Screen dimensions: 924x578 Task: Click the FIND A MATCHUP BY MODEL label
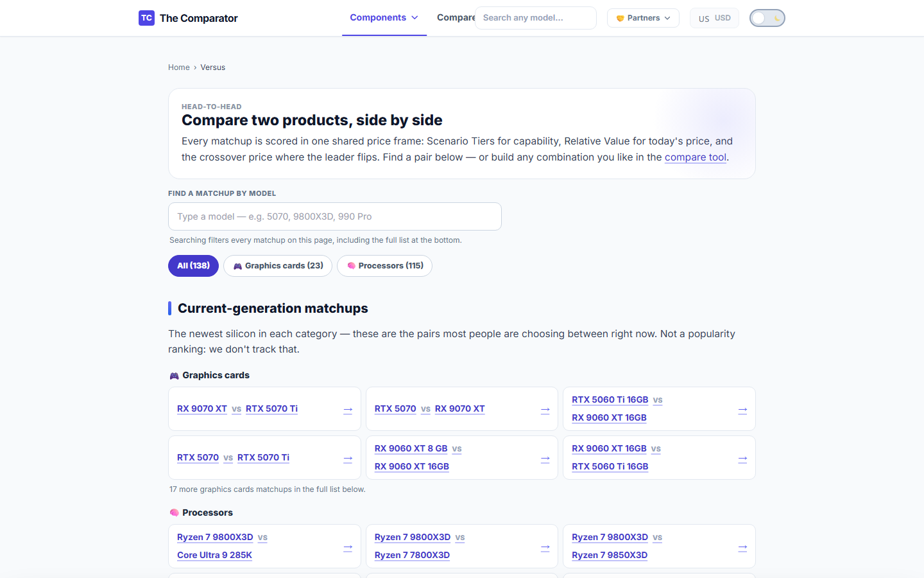tap(222, 193)
